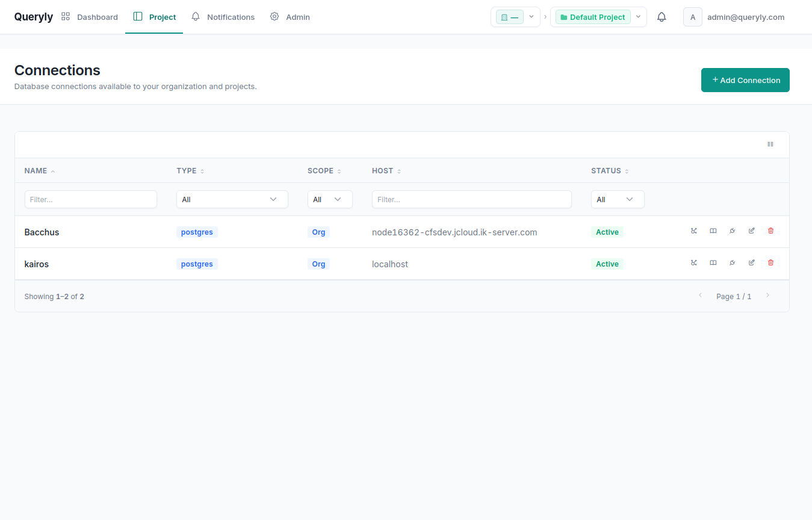Click the test-connection plug icon for Bacchus

pyautogui.click(x=732, y=231)
